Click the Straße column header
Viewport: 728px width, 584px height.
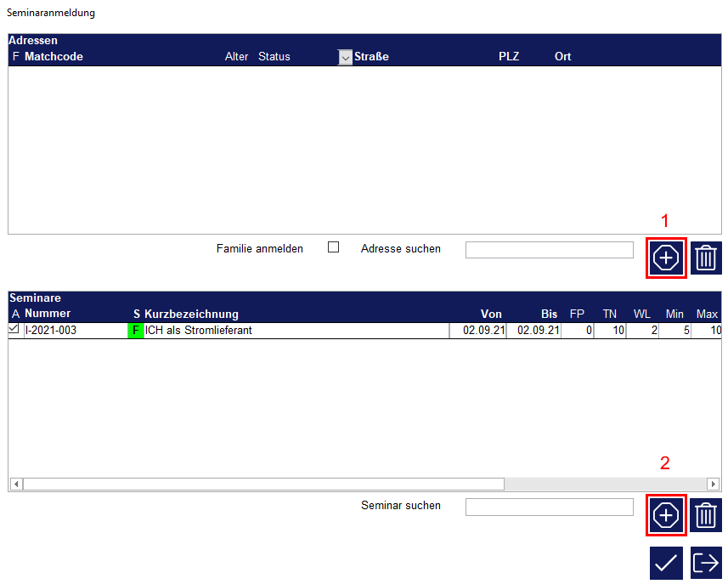(x=371, y=57)
